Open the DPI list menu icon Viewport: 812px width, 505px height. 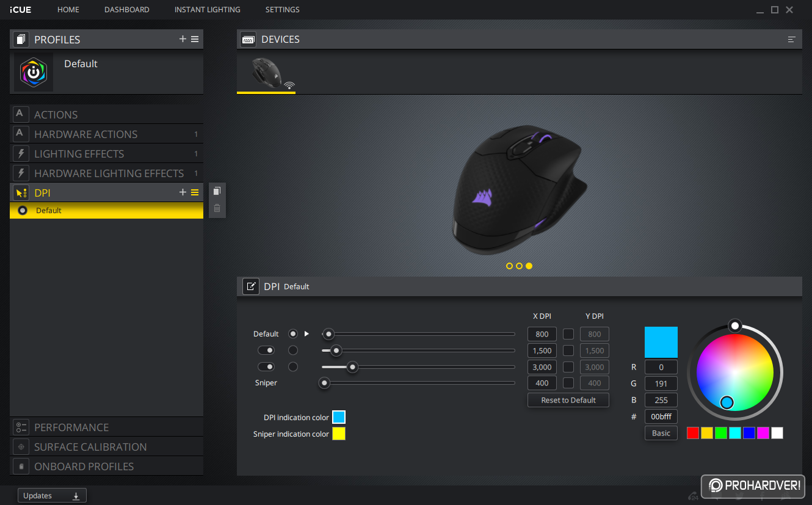coord(195,192)
